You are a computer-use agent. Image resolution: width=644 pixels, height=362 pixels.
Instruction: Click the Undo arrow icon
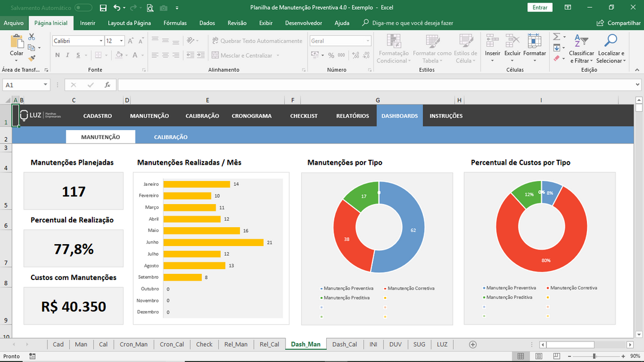[x=117, y=8]
